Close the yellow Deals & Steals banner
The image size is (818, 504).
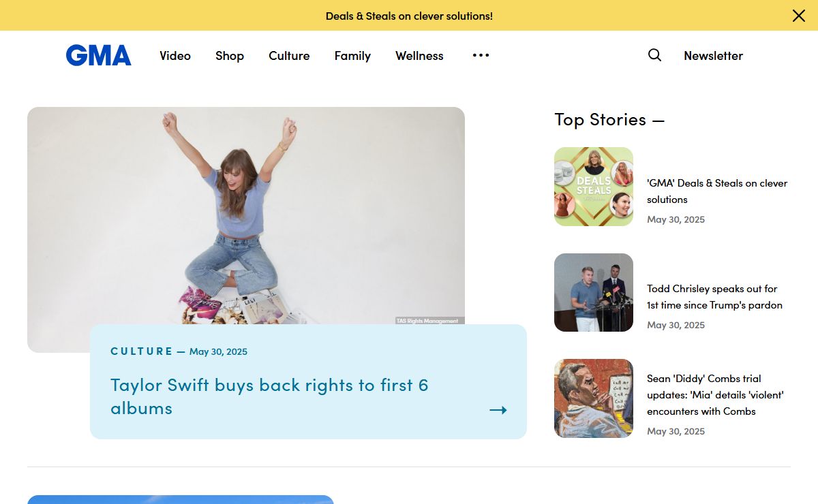pyautogui.click(x=798, y=16)
